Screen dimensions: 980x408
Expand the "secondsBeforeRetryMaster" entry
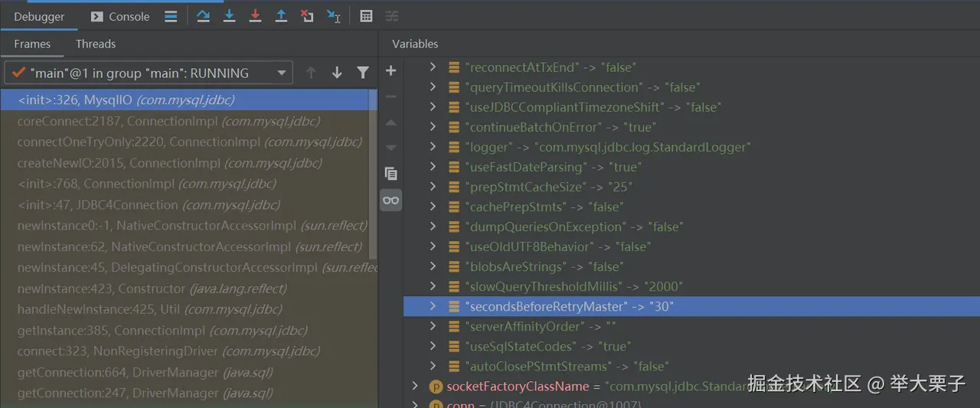point(433,306)
